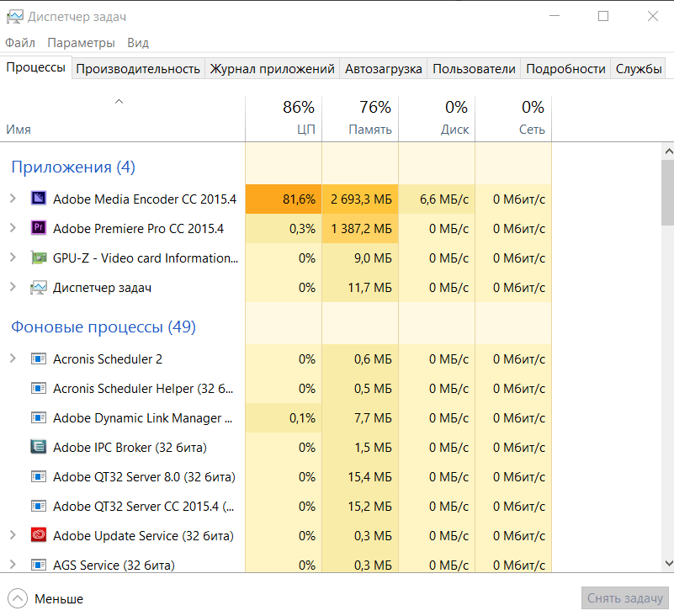Select the AGS Service (32 бита) name
Viewport: 674px width, 616px height.
[x=114, y=566]
